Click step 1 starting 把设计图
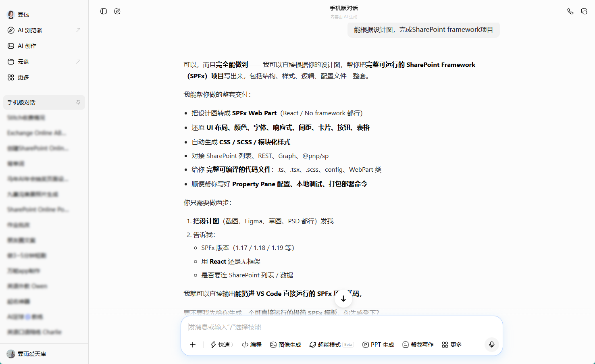 pos(263,221)
